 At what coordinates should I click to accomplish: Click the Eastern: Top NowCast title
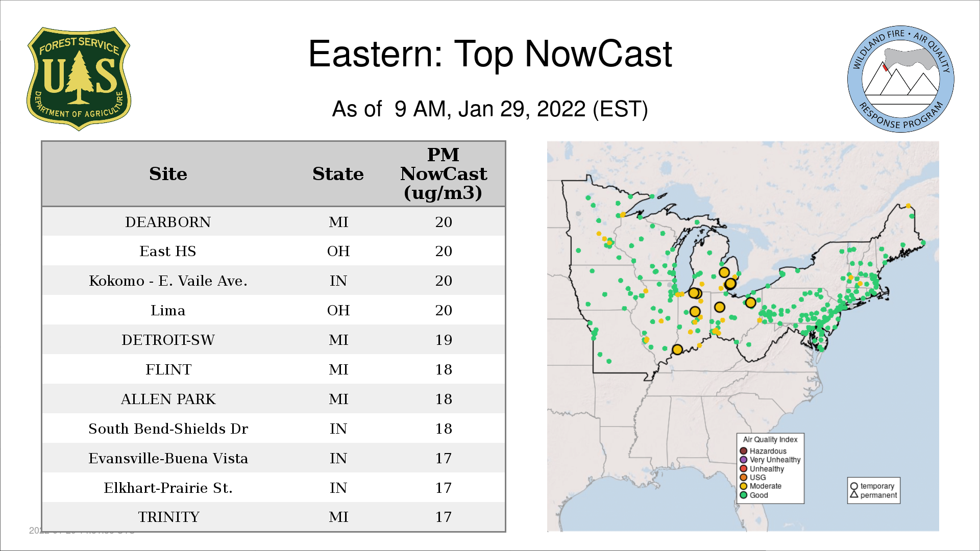tap(490, 54)
